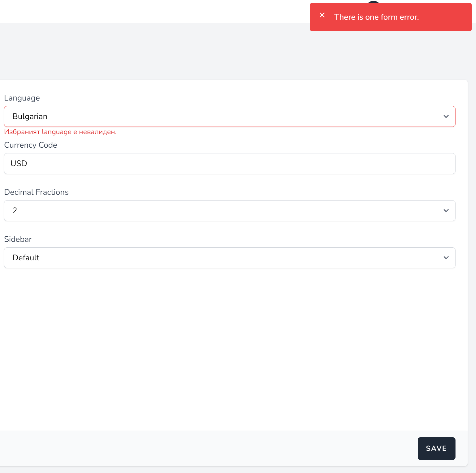476x473 pixels.
Task: Click the Language dropdown chevron arrow
Action: 446,116
